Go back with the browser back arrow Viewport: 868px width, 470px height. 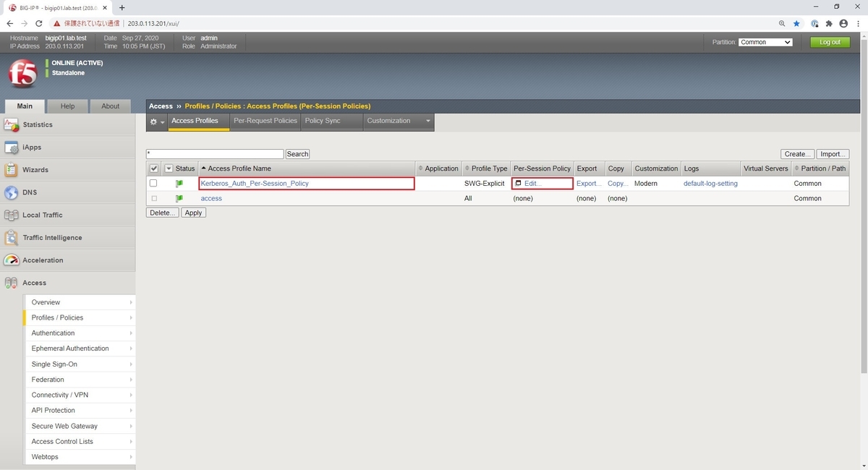click(x=9, y=23)
